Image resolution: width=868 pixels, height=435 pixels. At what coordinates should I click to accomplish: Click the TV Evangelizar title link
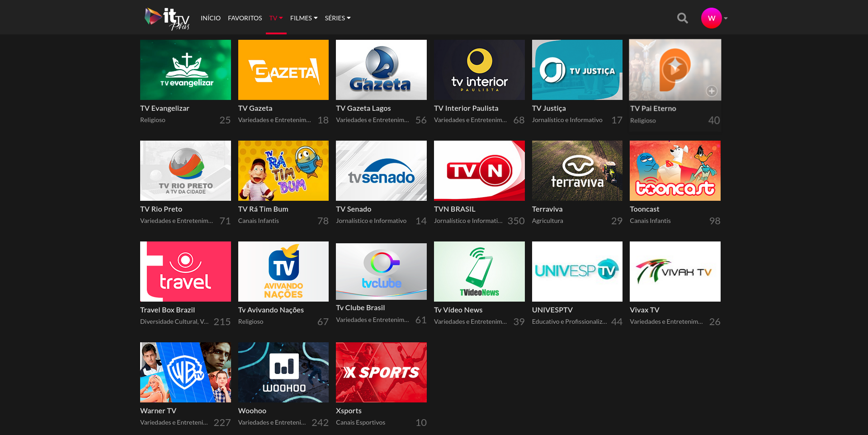[165, 109]
